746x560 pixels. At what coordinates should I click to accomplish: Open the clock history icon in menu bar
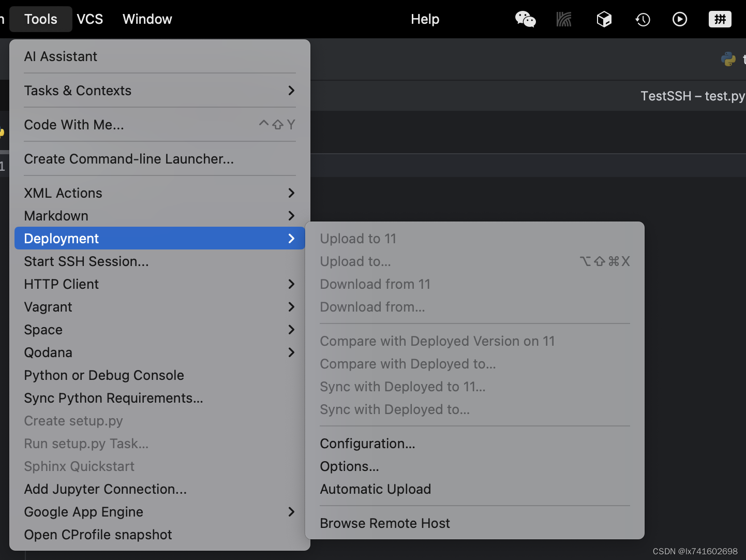643,20
